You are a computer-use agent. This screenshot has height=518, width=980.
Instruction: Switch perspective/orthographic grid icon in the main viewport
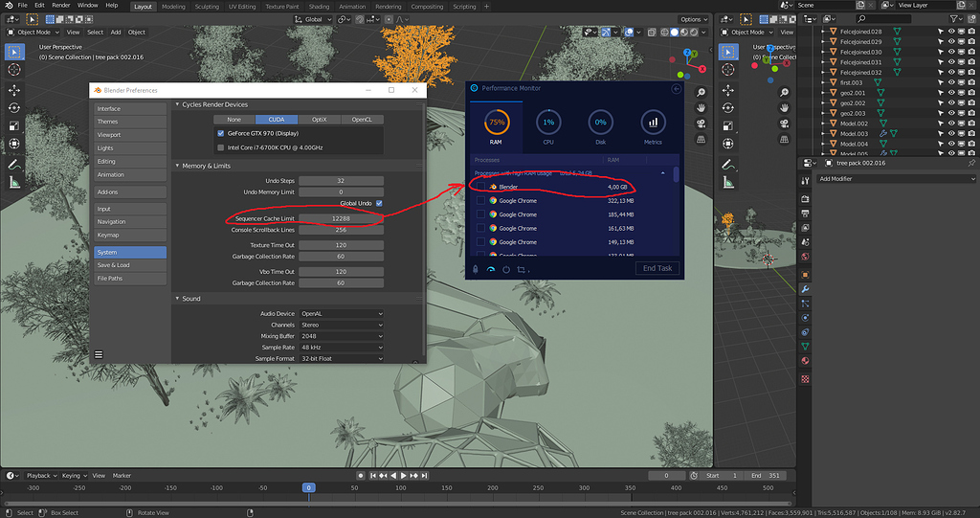702,139
